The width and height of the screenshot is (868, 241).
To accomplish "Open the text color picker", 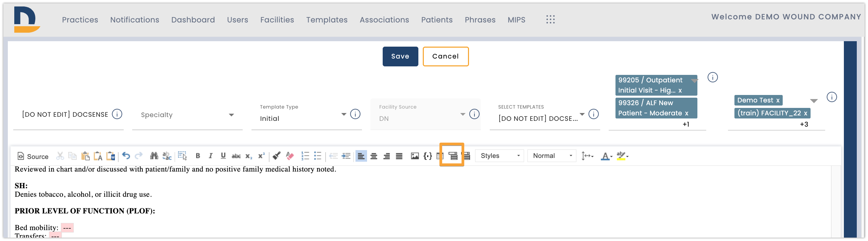I will tap(607, 156).
